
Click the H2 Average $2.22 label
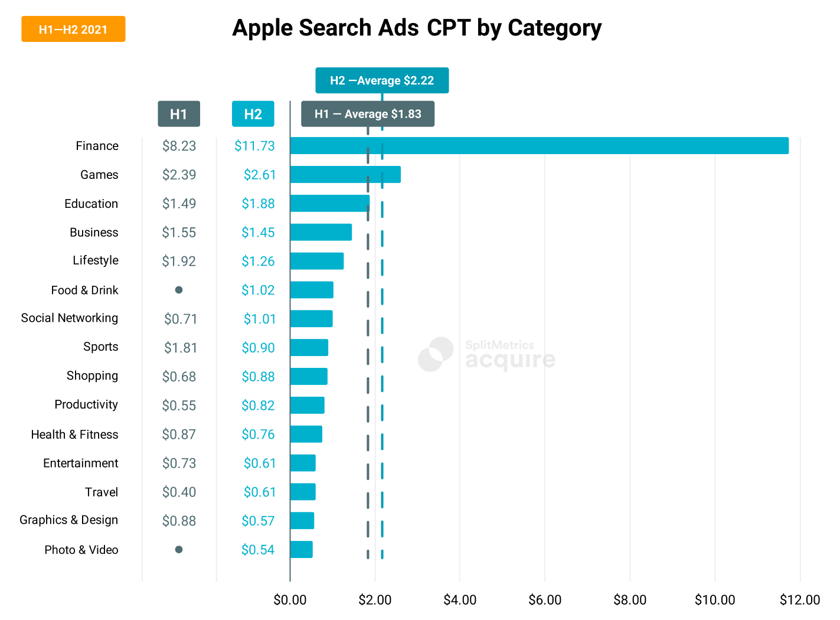point(382,80)
